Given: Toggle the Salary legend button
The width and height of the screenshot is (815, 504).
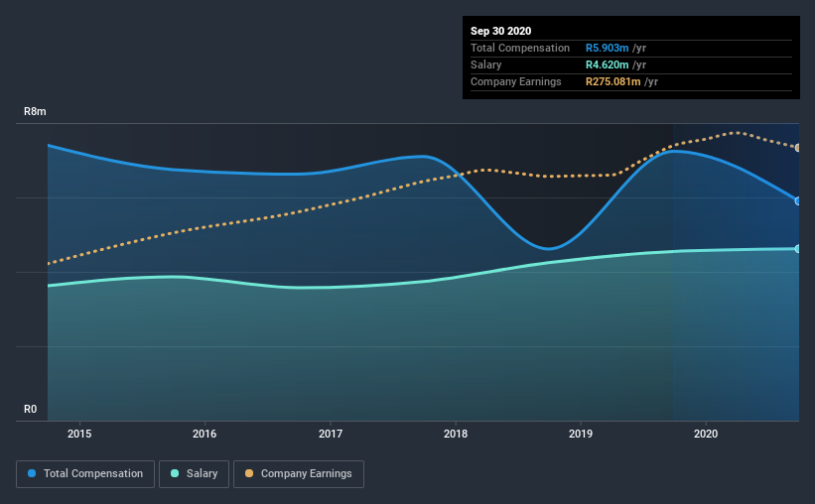Looking at the screenshot, I should pyautogui.click(x=194, y=474).
